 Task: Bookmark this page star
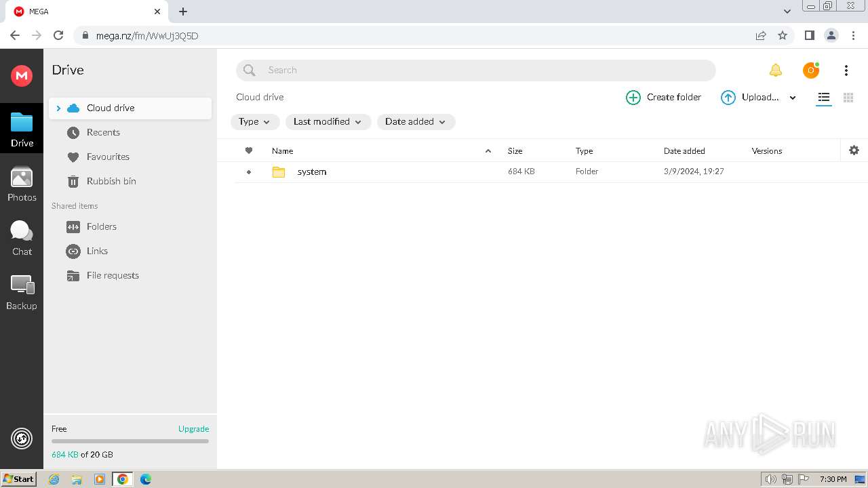pyautogui.click(x=783, y=35)
